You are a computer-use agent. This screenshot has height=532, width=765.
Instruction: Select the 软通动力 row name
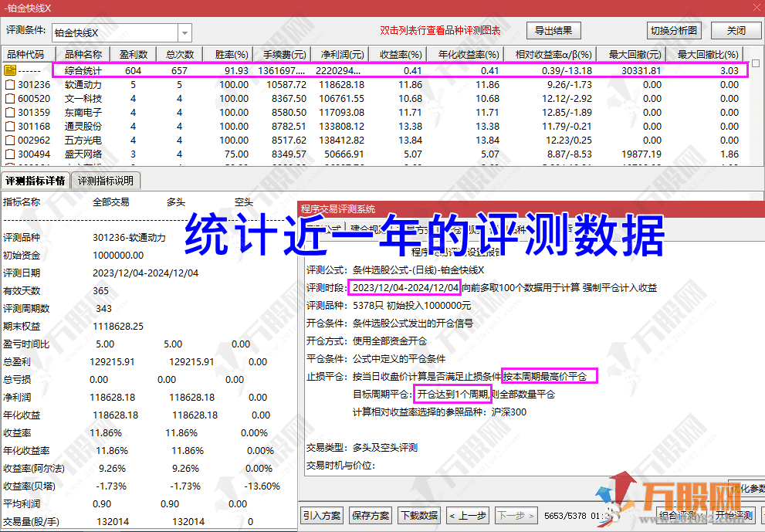[83, 84]
